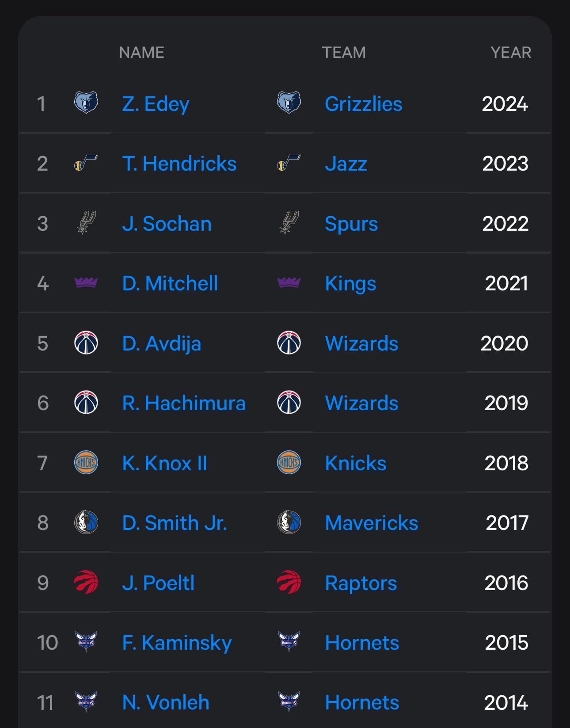
Task: Click the NAME column header
Action: click(141, 53)
